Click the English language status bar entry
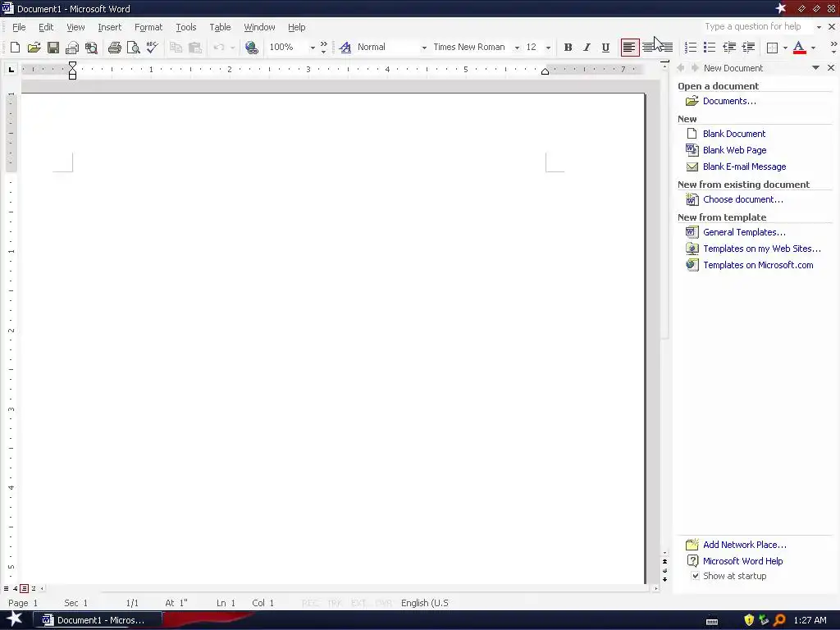Viewport: 840px width, 630px height. point(425,603)
